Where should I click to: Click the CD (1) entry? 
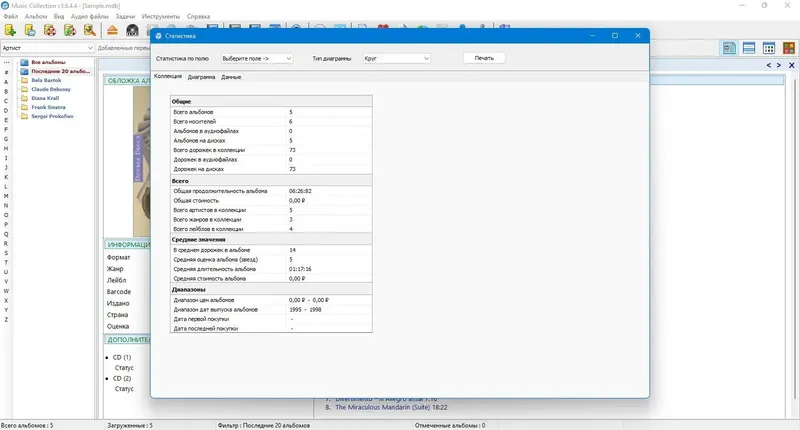(x=121, y=358)
